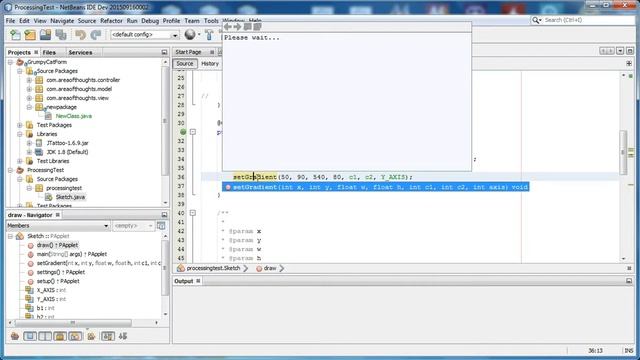Toggle Show Static Members filter in Navigator

(45, 336)
